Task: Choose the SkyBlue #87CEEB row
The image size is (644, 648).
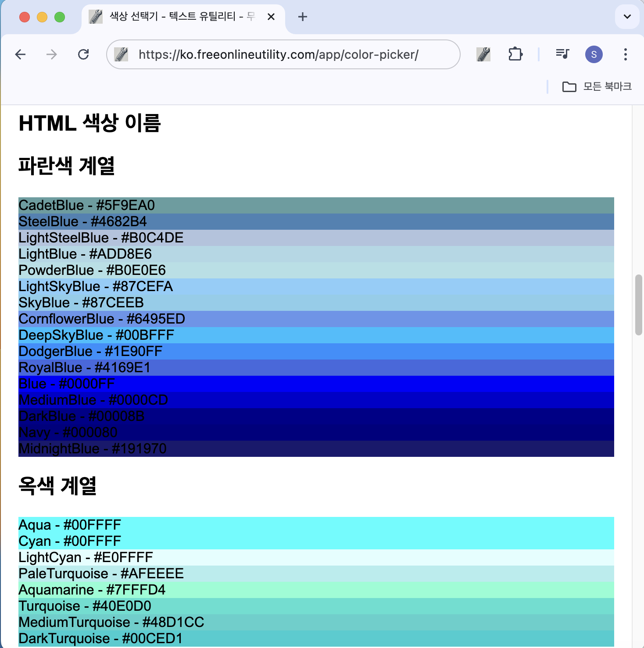Action: [x=316, y=303]
